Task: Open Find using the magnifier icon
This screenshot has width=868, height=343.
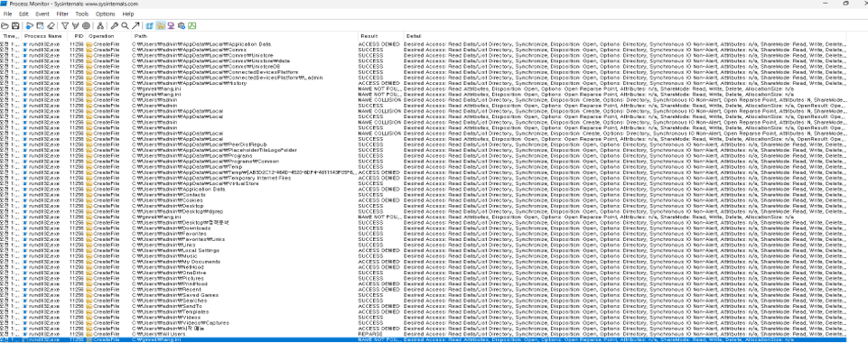Action: tap(126, 25)
